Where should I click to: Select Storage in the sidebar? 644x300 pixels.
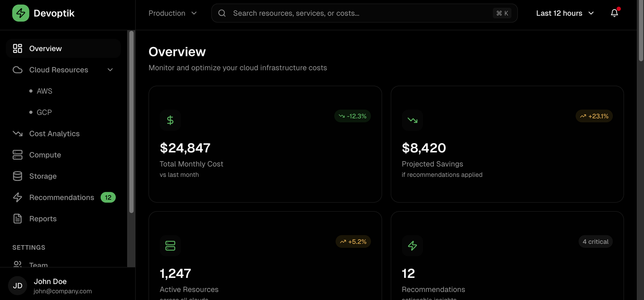click(x=43, y=176)
